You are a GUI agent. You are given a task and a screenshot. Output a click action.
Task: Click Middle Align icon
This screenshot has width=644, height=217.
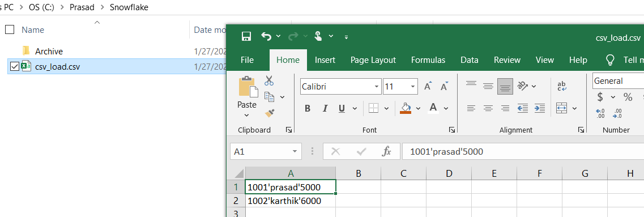(488, 86)
